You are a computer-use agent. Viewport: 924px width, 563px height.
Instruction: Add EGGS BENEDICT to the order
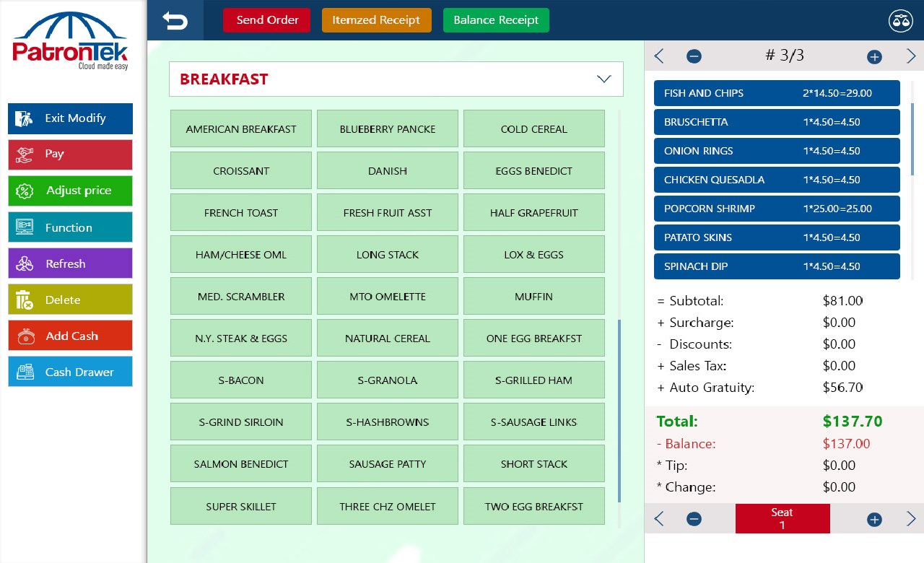tap(534, 171)
